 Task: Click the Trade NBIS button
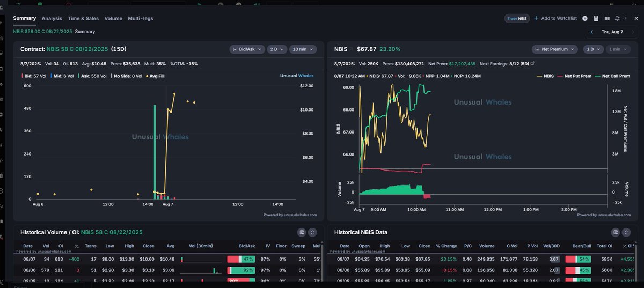516,18
